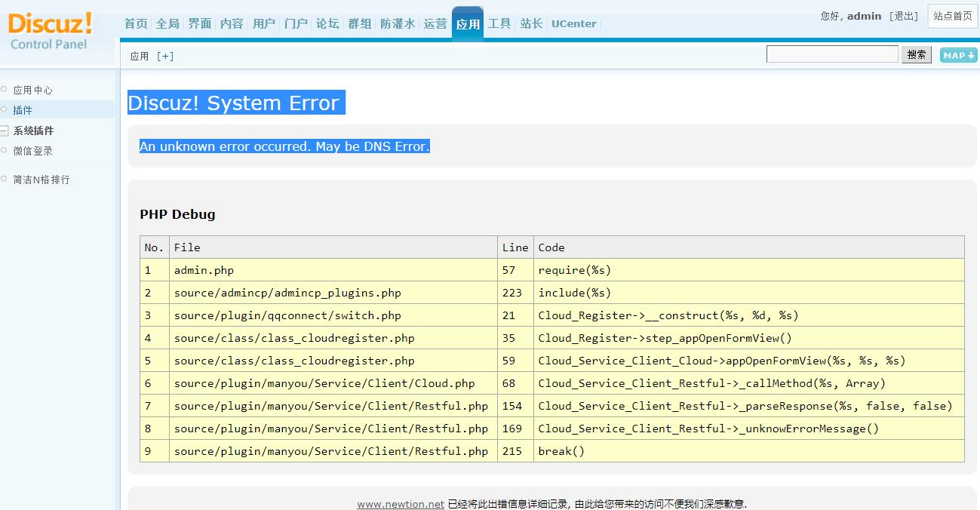Click the File column header
980x510 pixels.
pyautogui.click(x=333, y=247)
